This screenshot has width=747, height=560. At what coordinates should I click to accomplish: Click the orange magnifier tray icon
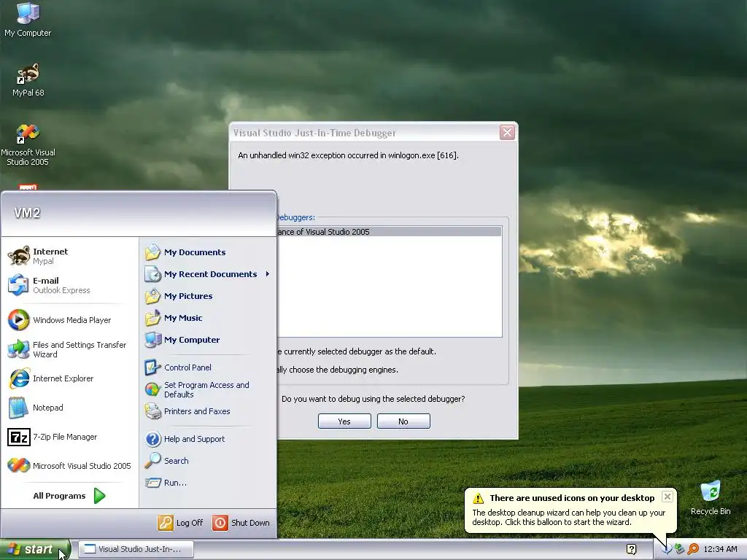tap(693, 549)
